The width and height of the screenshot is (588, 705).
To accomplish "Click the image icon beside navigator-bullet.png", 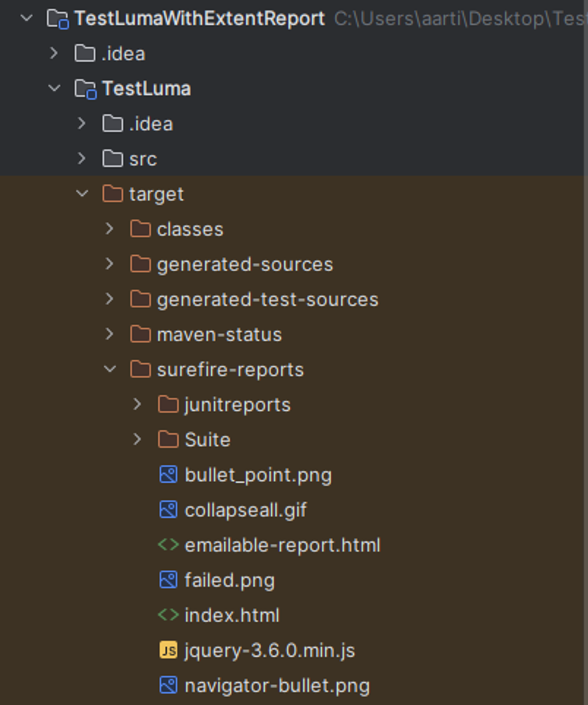I will [x=168, y=686].
